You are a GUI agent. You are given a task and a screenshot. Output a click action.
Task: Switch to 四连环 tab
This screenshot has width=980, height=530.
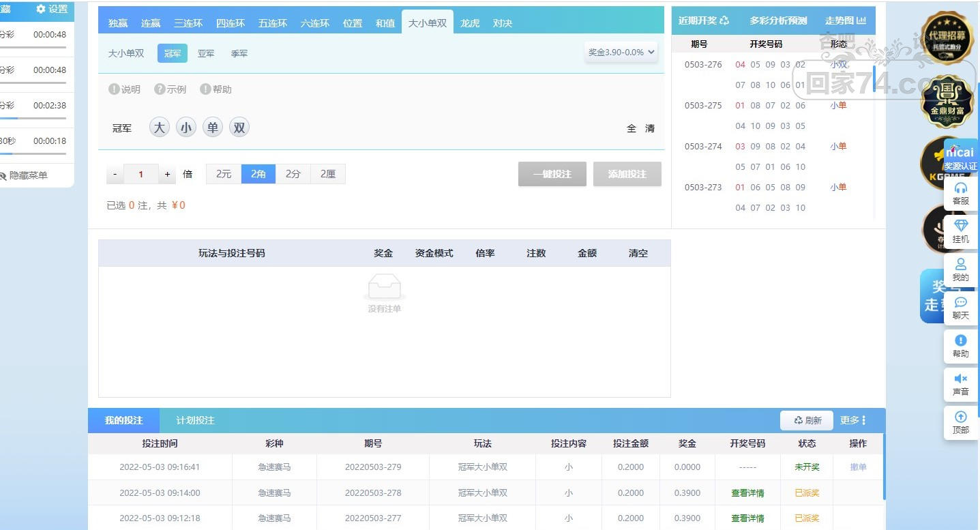coord(231,23)
